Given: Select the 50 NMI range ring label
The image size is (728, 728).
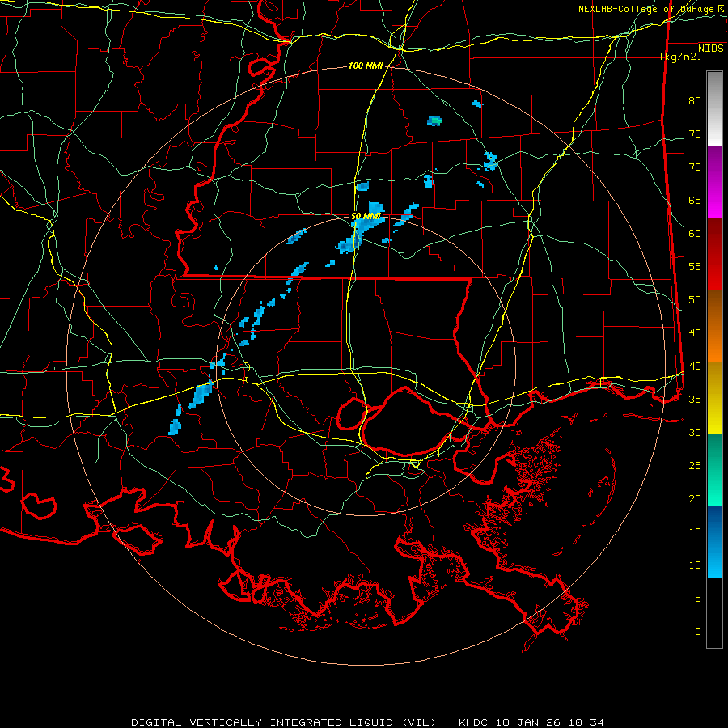Looking at the screenshot, I should (x=366, y=216).
